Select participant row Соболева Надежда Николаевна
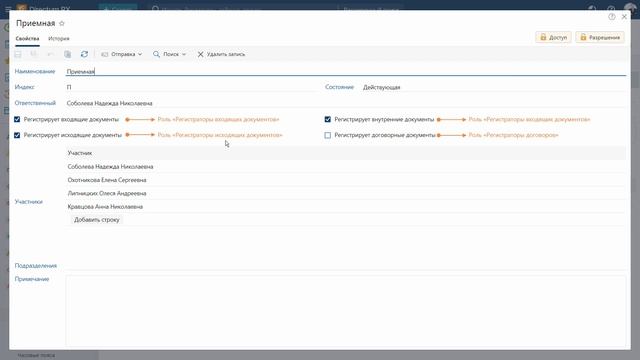 pyautogui.click(x=346, y=167)
